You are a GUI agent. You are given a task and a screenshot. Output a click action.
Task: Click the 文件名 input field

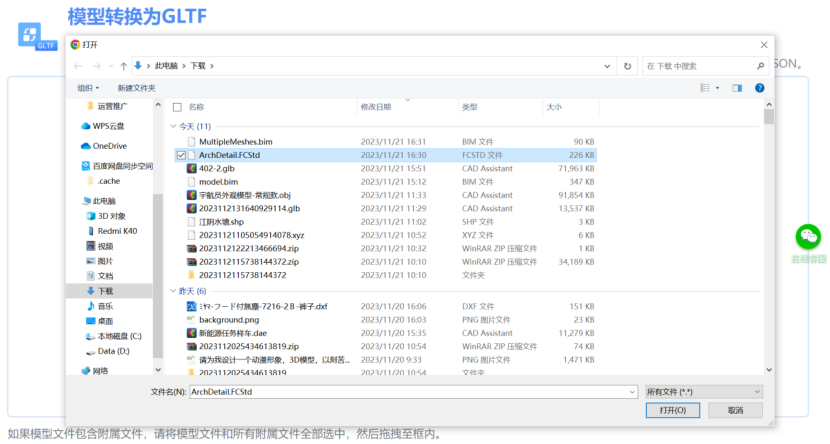tap(413, 392)
